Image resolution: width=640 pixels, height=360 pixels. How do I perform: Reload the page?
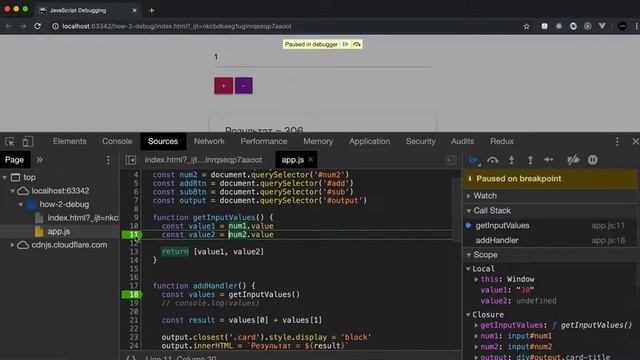(x=37, y=26)
